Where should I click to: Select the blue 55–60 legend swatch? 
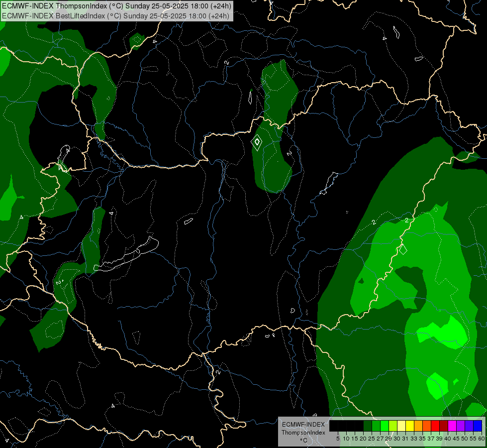(x=478, y=426)
